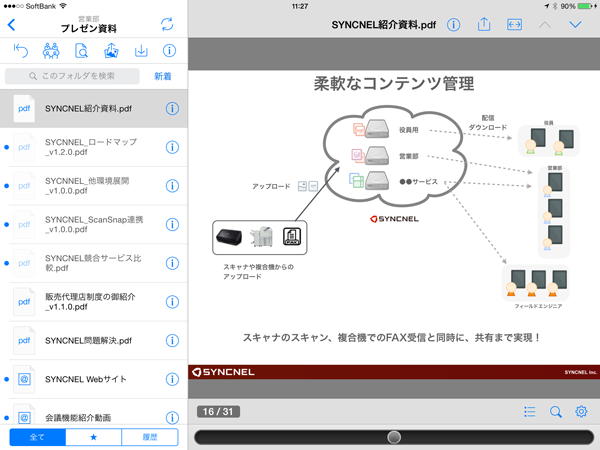
Task: Tap the 16 / 31 page indicator
Action: (218, 412)
